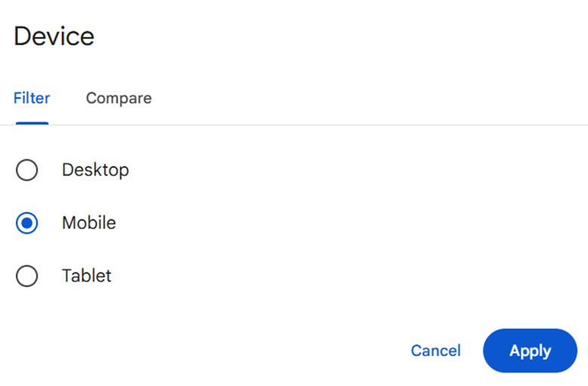The image size is (588, 386).
Task: Choose Desktop as the device filter
Action: (x=26, y=170)
